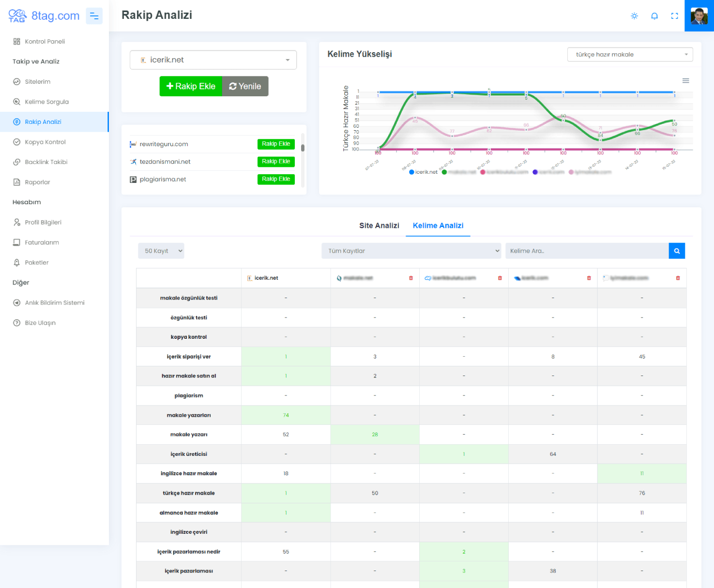
Task: Click the green Rakip Ekle button
Action: coord(191,86)
